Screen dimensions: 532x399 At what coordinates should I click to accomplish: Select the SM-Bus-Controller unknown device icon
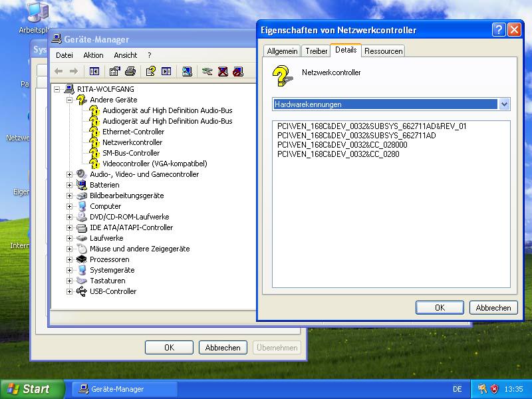(94, 153)
